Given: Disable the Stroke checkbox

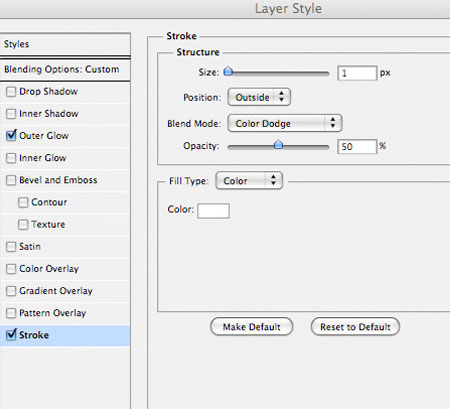Looking at the screenshot, I should coord(11,335).
